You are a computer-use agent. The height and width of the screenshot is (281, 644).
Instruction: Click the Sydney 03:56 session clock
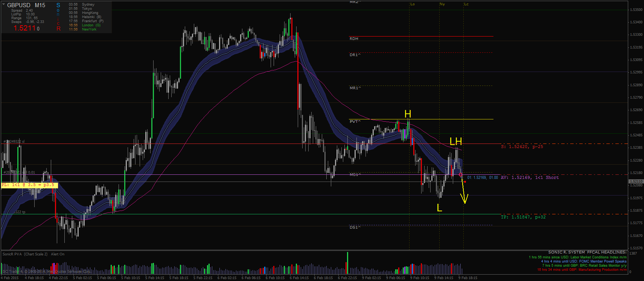(82, 5)
